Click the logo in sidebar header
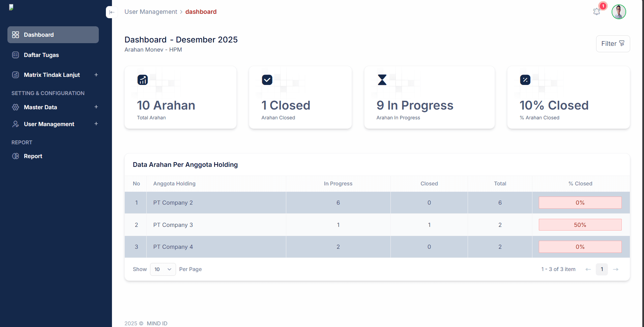This screenshot has width=644, height=327. pyautogui.click(x=11, y=7)
